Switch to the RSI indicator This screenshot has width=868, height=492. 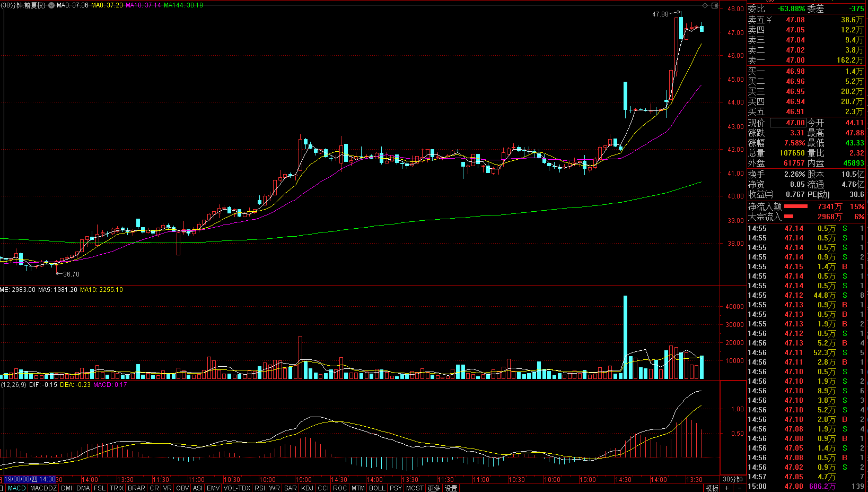(260, 488)
